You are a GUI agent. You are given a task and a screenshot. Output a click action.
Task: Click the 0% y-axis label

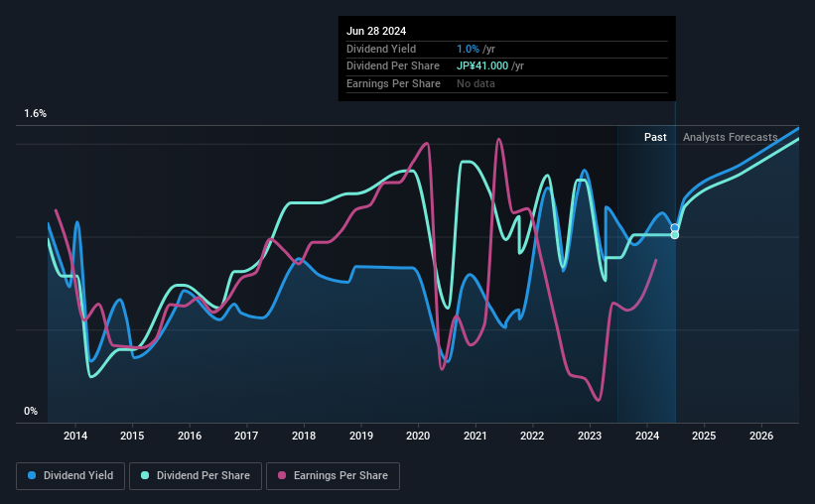click(x=31, y=411)
